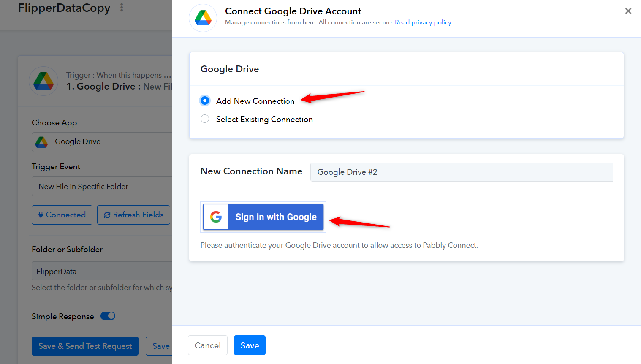
Task: Click the 'Select Existing Connection' label text
Action: (264, 120)
